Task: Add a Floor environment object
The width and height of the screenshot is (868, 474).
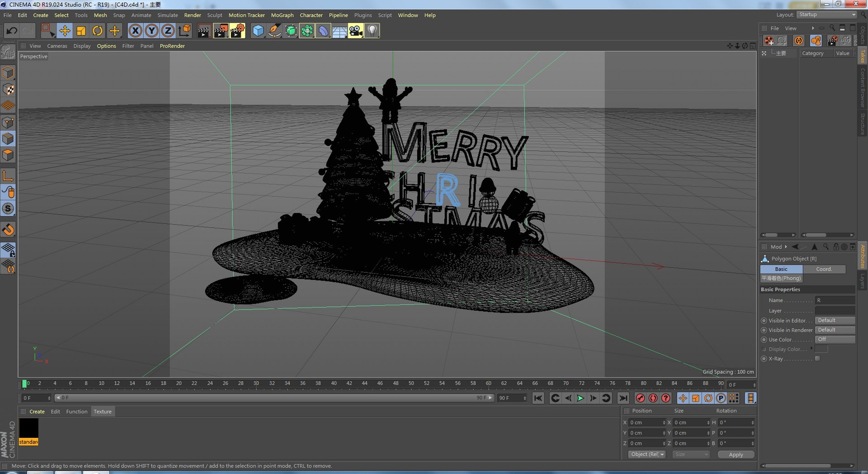Action: point(340,31)
